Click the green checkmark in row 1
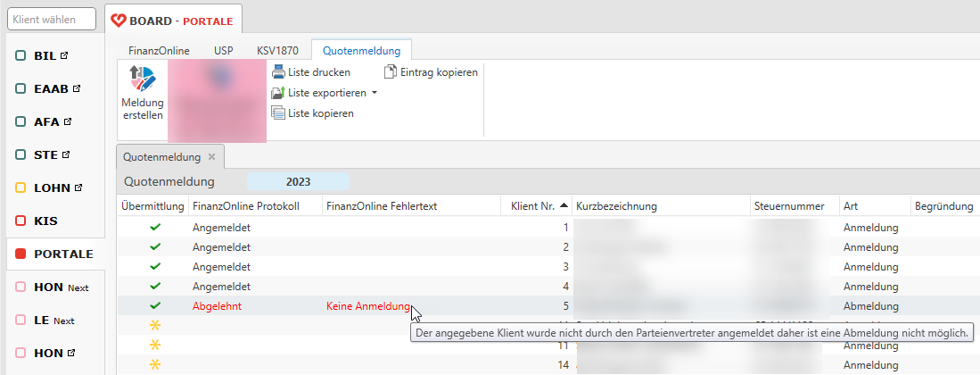Viewport: 980px width, 375px height. coord(155,228)
